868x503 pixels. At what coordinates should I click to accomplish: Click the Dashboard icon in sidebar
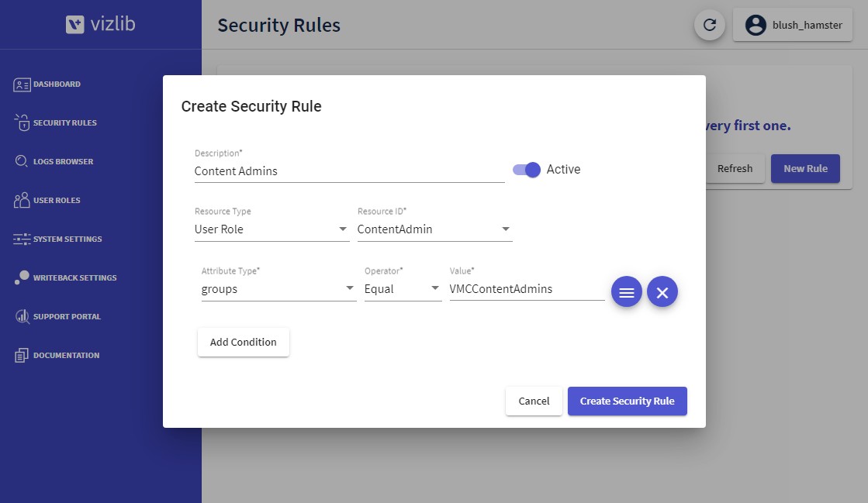22,84
